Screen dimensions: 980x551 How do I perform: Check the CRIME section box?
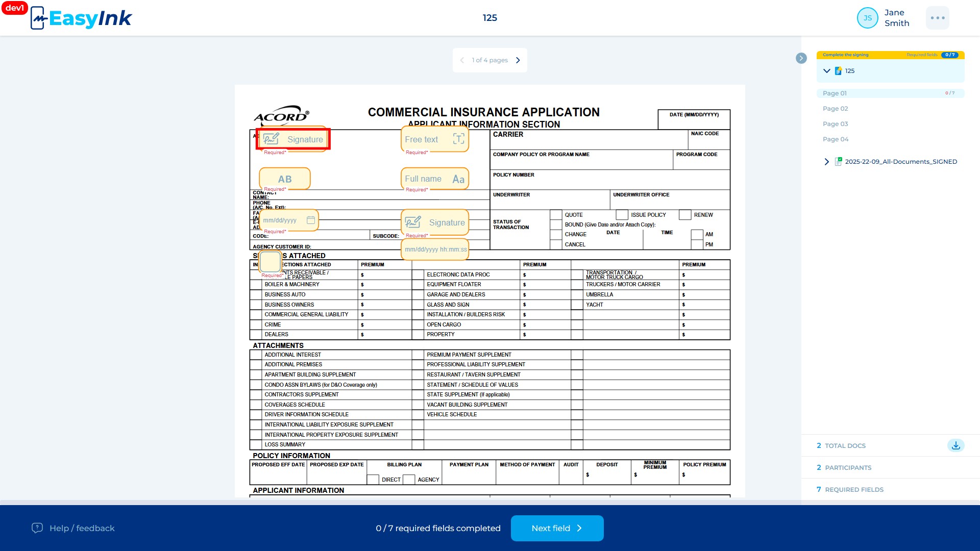pyautogui.click(x=256, y=325)
